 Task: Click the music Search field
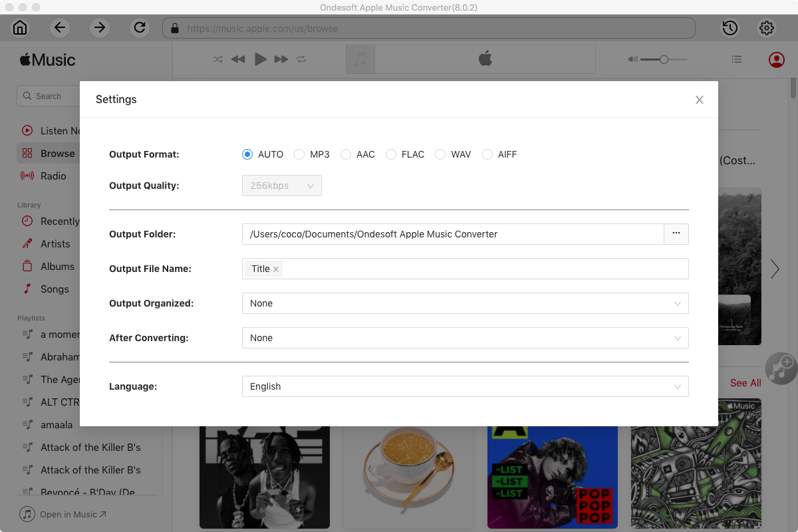[48, 96]
